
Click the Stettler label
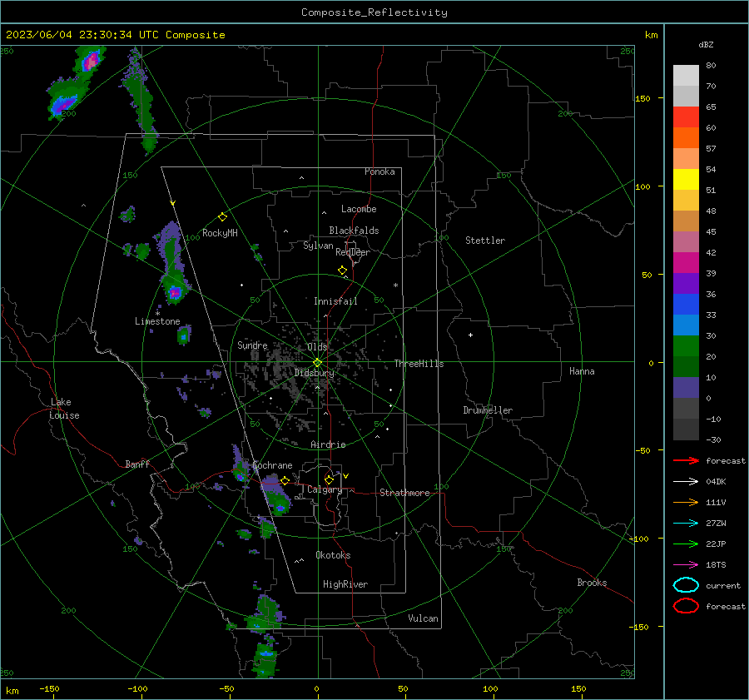pyautogui.click(x=485, y=241)
